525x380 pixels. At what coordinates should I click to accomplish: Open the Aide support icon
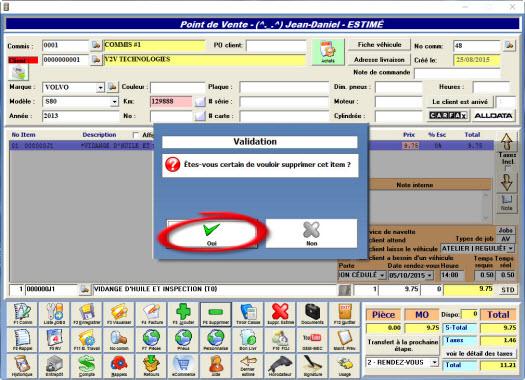pos(216,366)
